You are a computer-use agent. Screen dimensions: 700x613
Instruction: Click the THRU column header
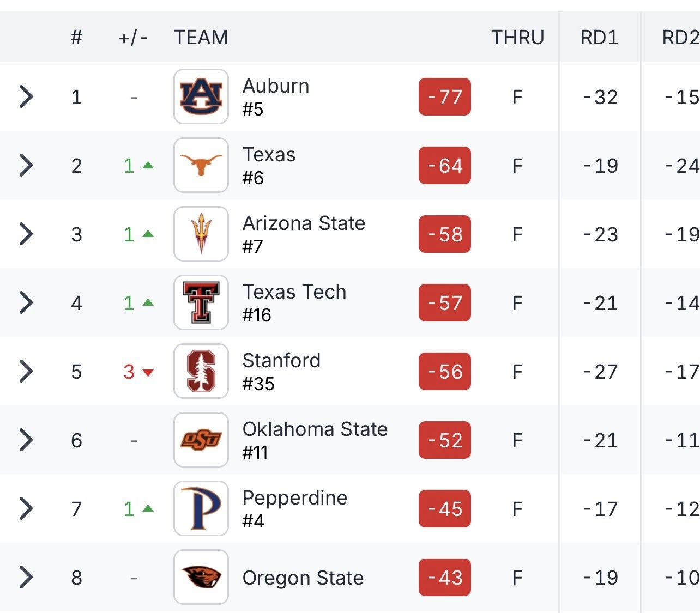pyautogui.click(x=517, y=37)
